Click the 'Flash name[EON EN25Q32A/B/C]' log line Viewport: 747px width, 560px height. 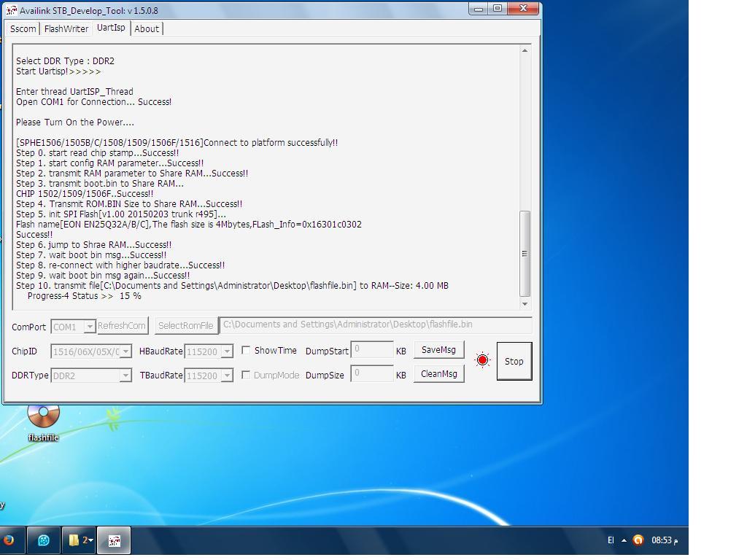pyautogui.click(x=189, y=225)
